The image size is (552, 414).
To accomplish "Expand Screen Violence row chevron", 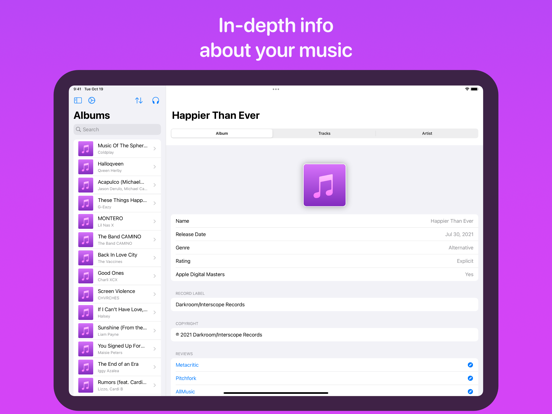I will [x=155, y=294].
